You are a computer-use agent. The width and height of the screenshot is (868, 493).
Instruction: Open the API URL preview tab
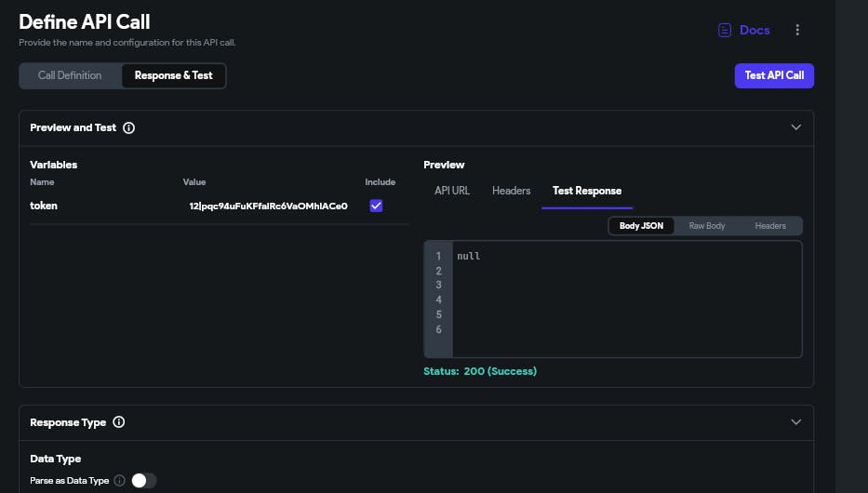point(452,191)
